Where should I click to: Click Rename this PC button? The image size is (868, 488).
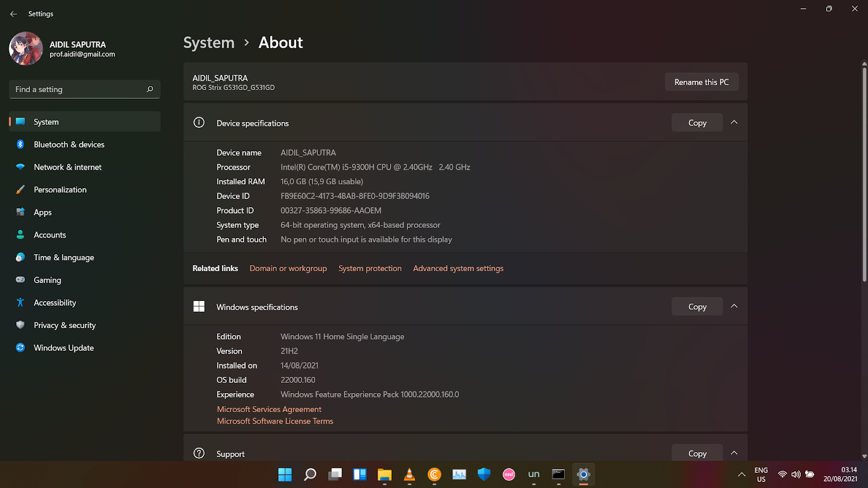[701, 82]
